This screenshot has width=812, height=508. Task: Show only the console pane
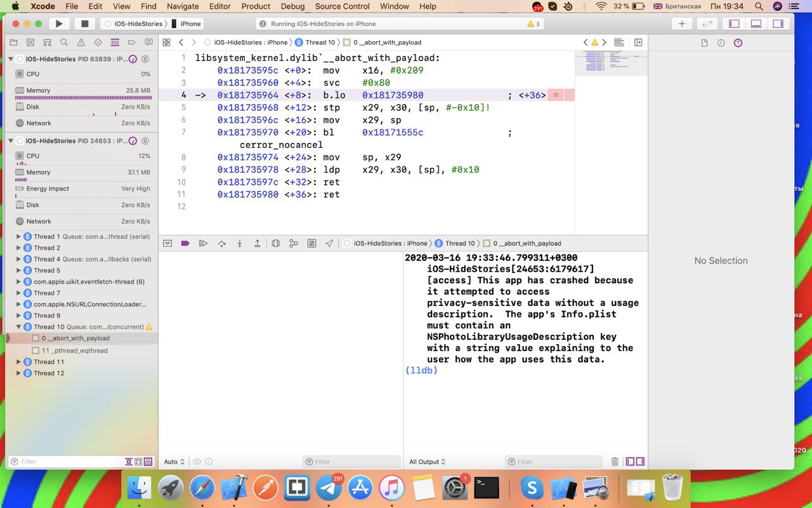point(640,462)
